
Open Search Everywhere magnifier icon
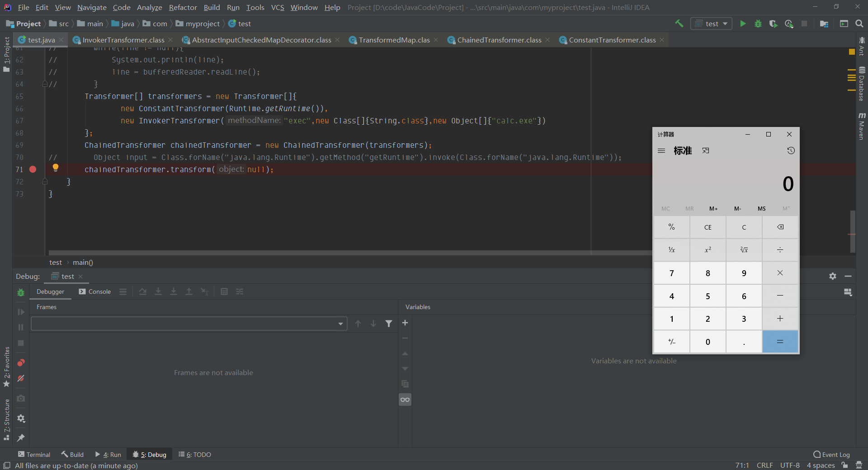859,23
